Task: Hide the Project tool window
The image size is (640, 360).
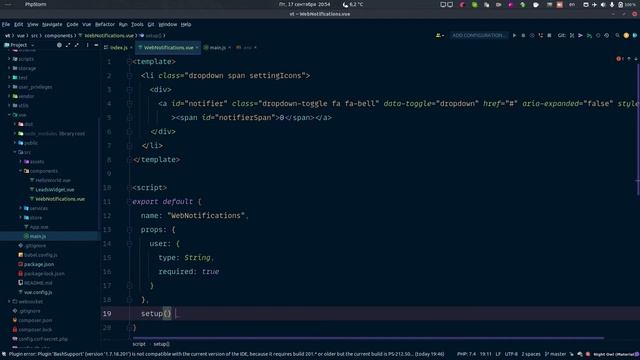Action: coord(96,45)
